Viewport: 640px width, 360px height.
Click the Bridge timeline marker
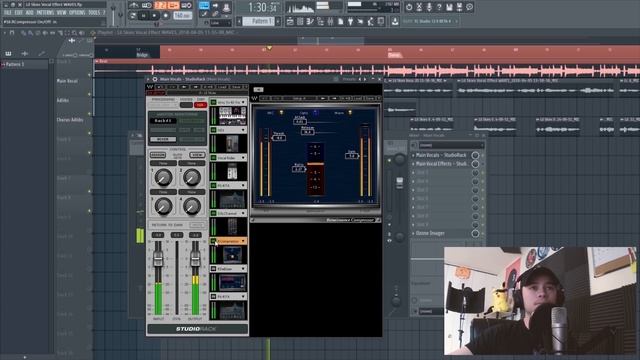pos(142,55)
